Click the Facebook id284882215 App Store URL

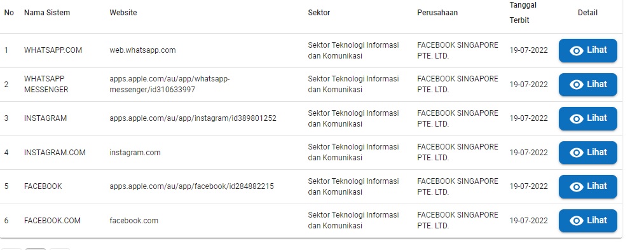(x=192, y=186)
